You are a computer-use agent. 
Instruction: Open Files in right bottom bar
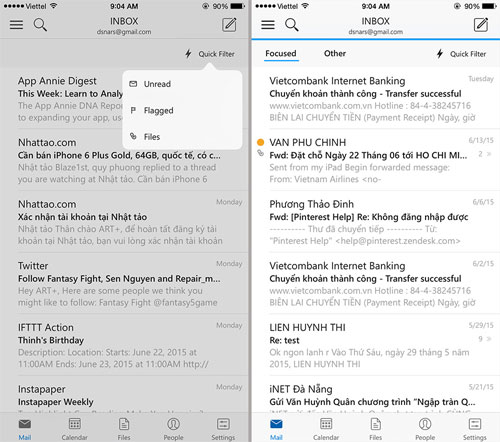point(375,429)
